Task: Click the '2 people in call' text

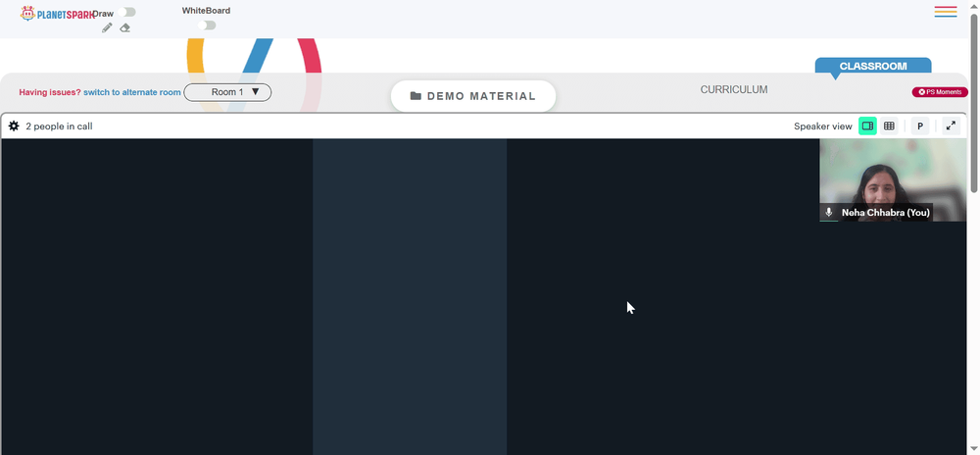Action: 59,126
